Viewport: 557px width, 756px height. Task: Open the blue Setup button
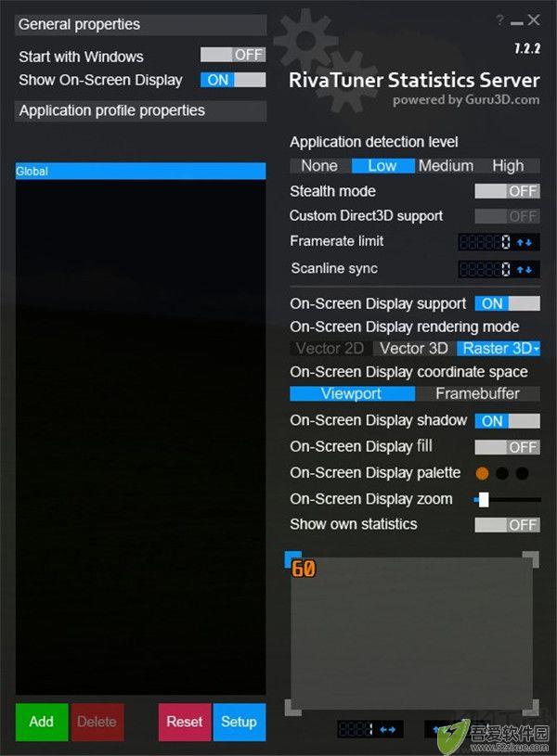[x=240, y=722]
